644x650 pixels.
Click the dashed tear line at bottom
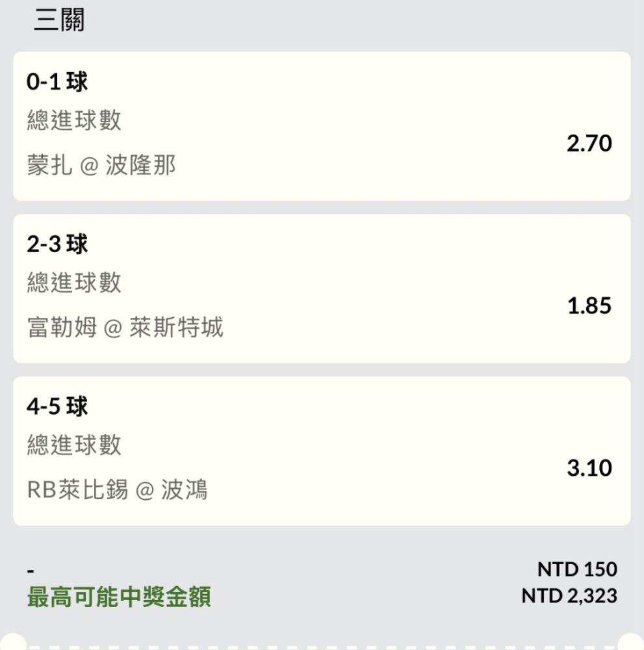click(322, 647)
